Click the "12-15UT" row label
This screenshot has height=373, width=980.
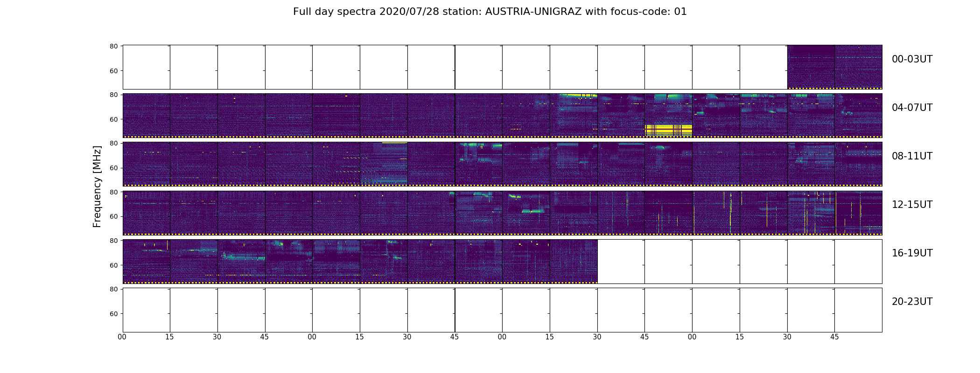(x=912, y=205)
